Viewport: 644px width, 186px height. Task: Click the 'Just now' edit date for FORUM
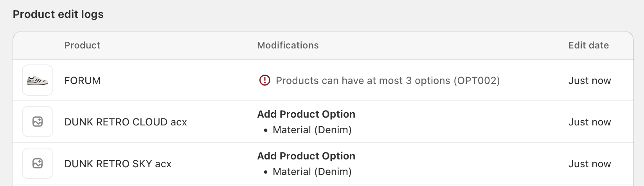(x=590, y=80)
